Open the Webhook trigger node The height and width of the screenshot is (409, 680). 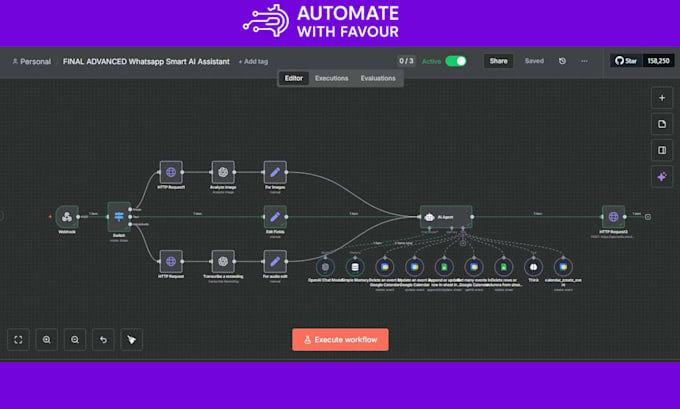(67, 216)
